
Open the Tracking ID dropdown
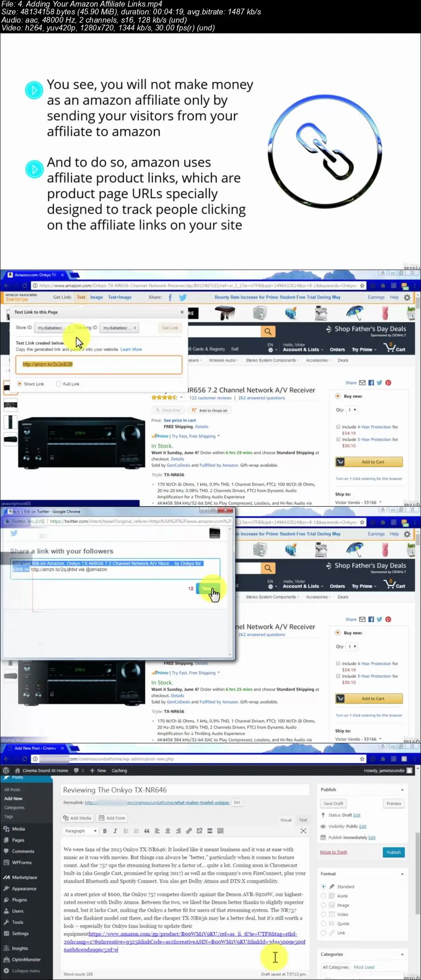pyautogui.click(x=119, y=328)
